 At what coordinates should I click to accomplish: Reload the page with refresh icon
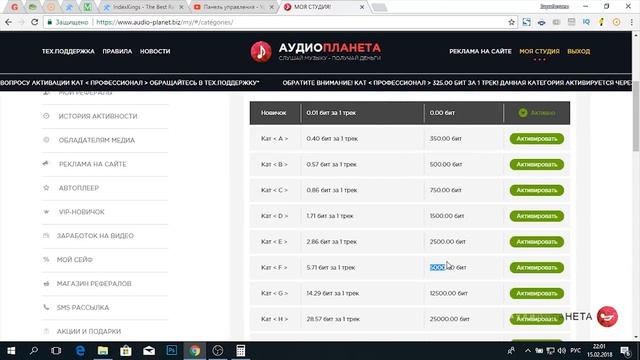pyautogui.click(x=34, y=22)
